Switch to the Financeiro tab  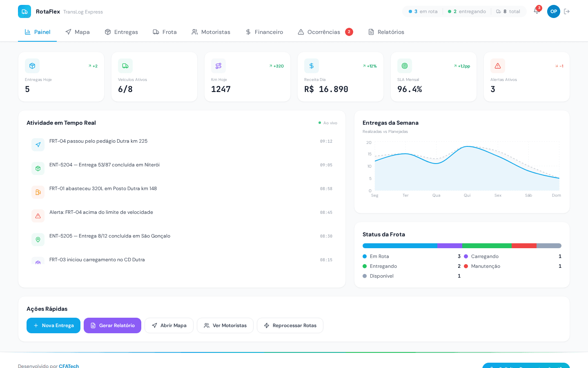point(264,32)
